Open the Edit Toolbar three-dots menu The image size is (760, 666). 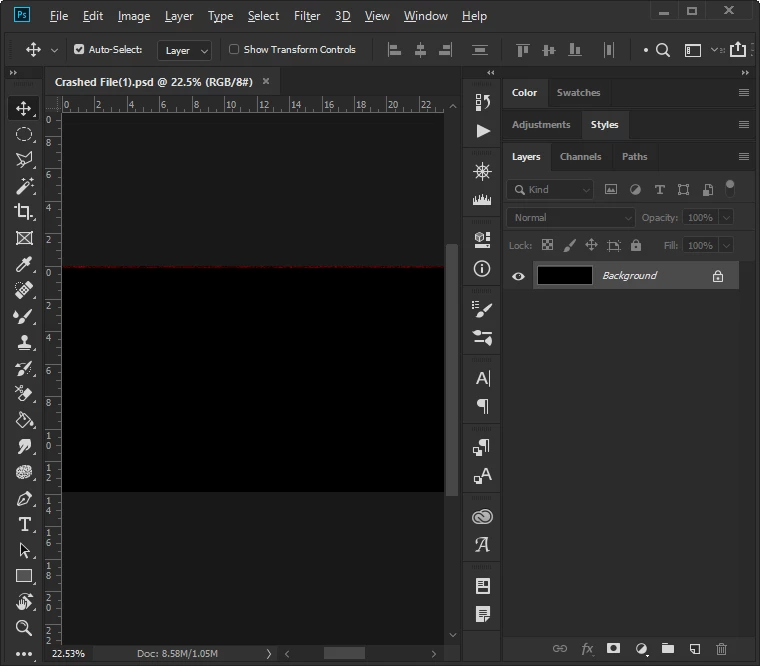click(x=23, y=654)
